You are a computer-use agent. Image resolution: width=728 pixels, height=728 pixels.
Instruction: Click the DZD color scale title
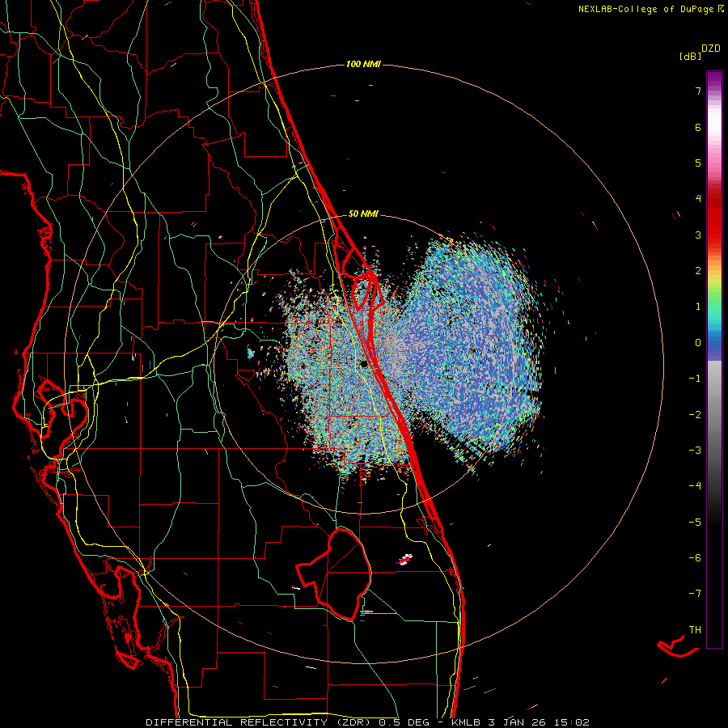(x=711, y=49)
